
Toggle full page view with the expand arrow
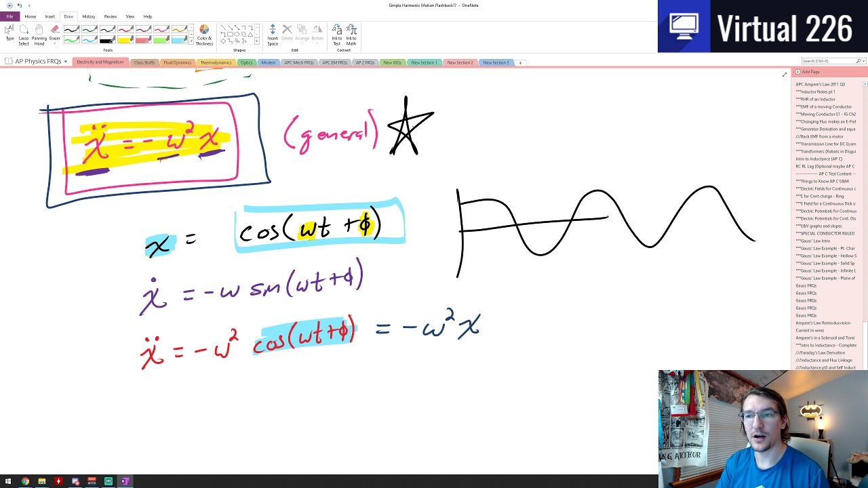tap(785, 75)
